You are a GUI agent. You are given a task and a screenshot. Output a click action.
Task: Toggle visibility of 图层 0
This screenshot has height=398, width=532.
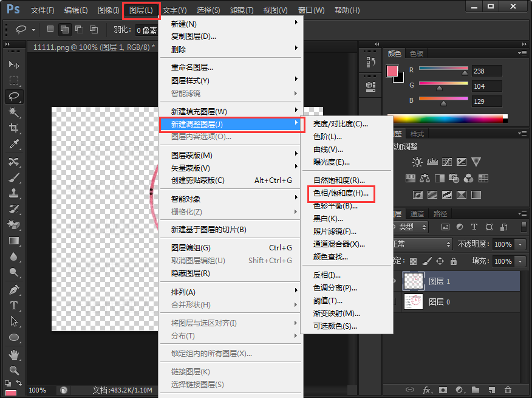click(394, 302)
